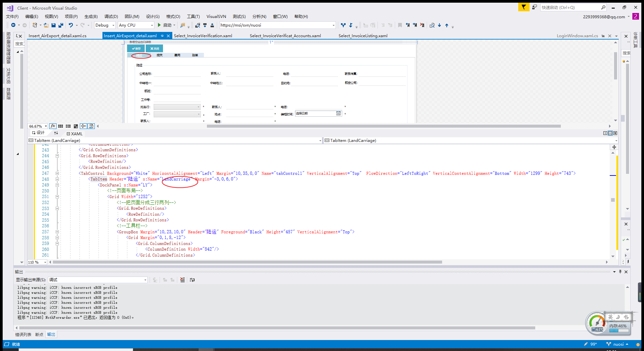644x351 pixels.
Task: Click the nuosi SVN branch in status bar
Action: click(617, 344)
